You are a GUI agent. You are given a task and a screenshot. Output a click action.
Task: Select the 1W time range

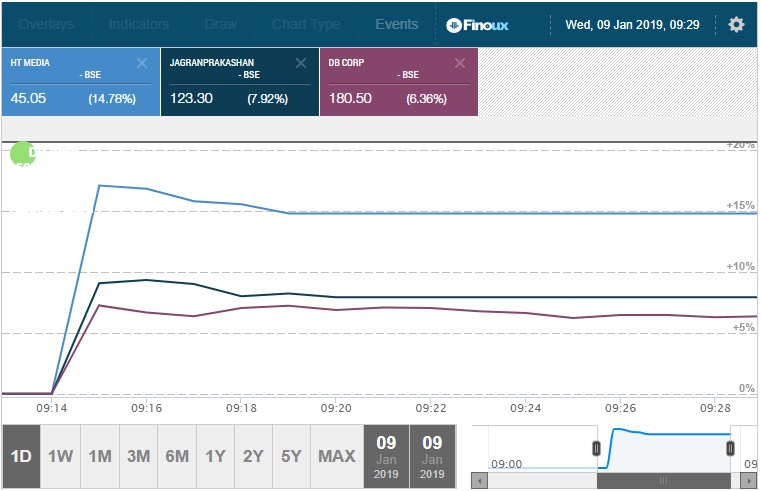click(60, 457)
